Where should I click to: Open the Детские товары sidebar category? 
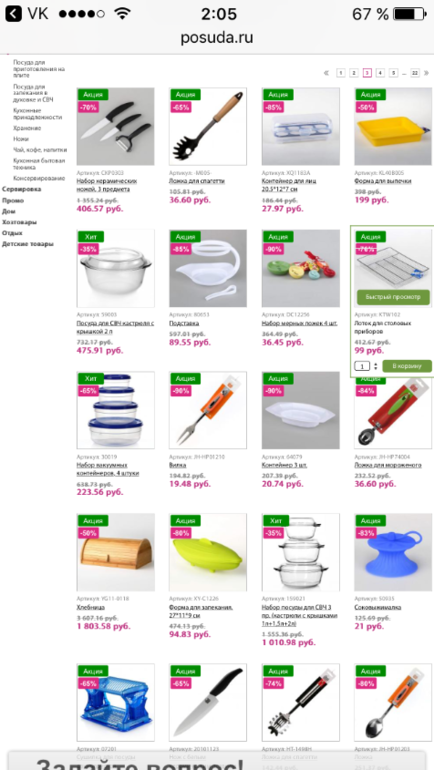[27, 244]
